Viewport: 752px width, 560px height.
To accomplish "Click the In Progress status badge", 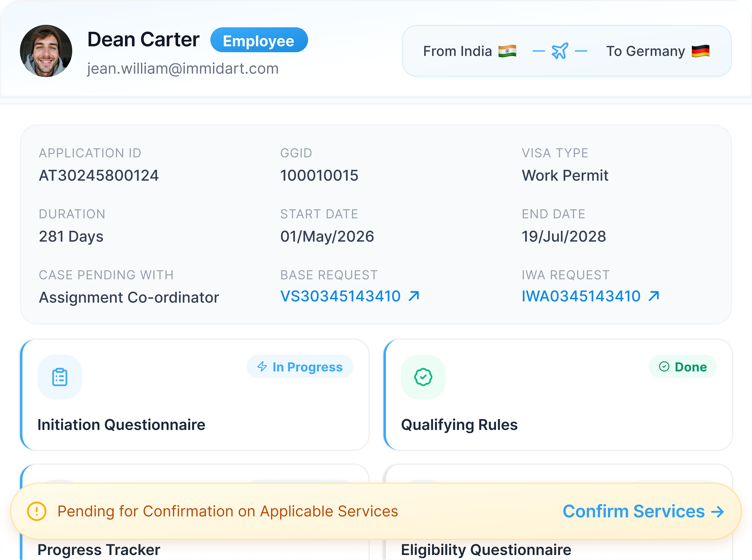I will [x=300, y=367].
